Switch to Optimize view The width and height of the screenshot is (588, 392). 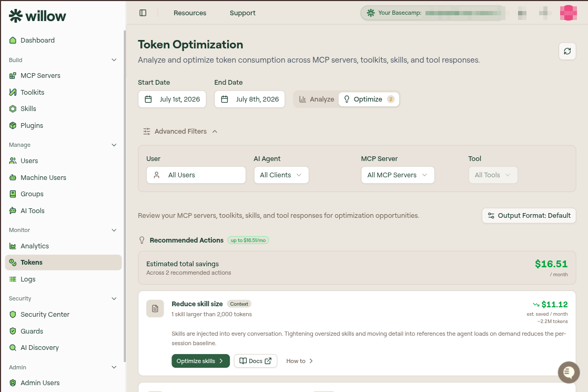(369, 99)
